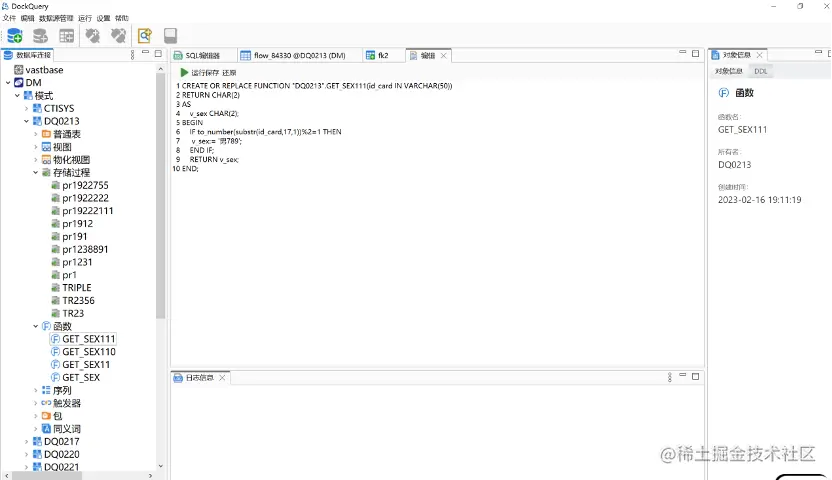Expand the 视图 node

click(36, 147)
